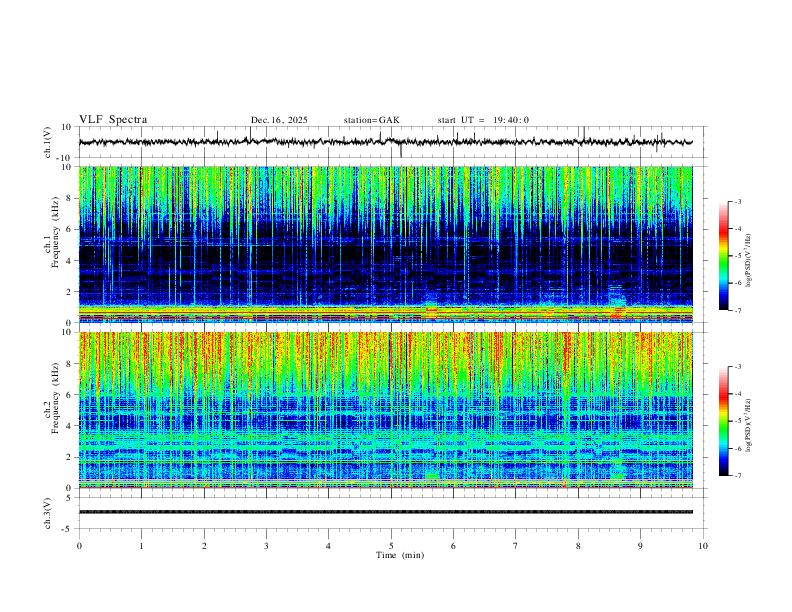Click the ch.1 spectrogram color bar
Viewport: 792px width, 612px height.
point(723,256)
